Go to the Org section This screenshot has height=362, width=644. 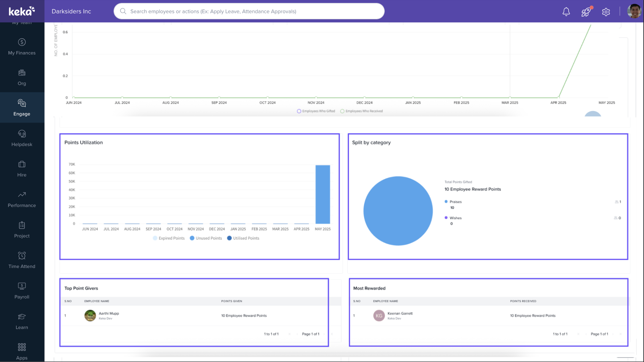[22, 77]
